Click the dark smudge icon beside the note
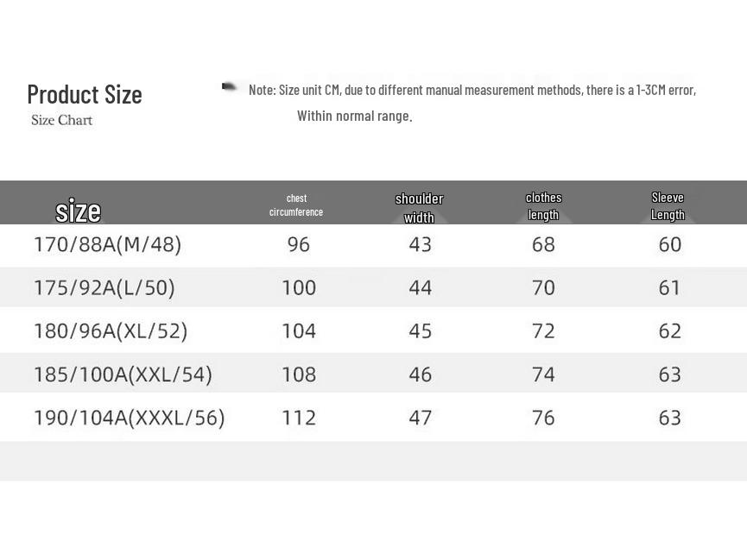This screenshot has height=560, width=747. click(229, 86)
